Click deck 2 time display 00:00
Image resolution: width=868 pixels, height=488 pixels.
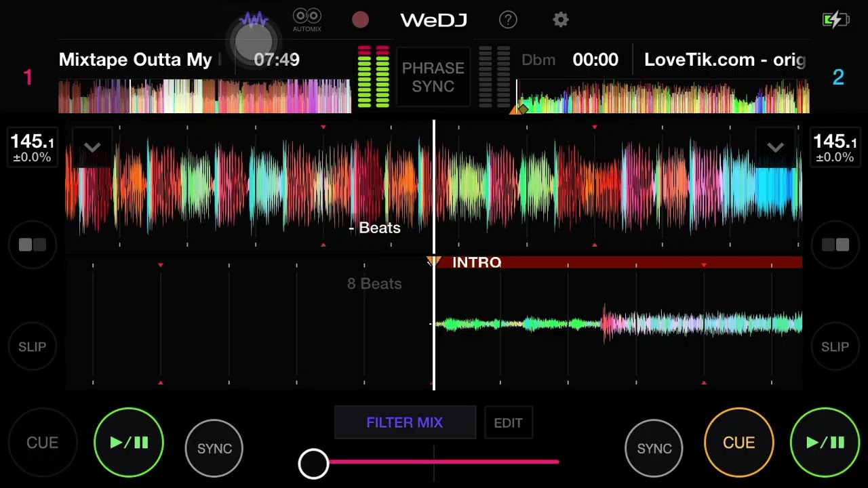click(x=595, y=60)
